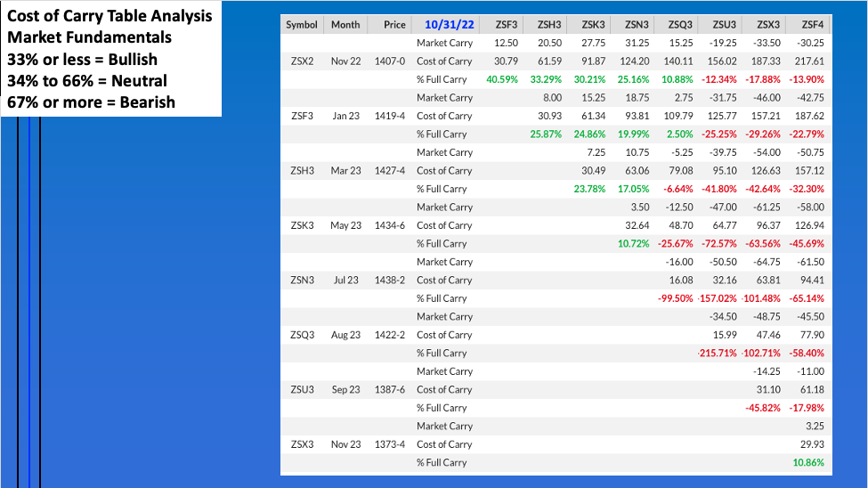Click the 25.87% full carry value
Screen dimensions: 868x488
point(546,134)
